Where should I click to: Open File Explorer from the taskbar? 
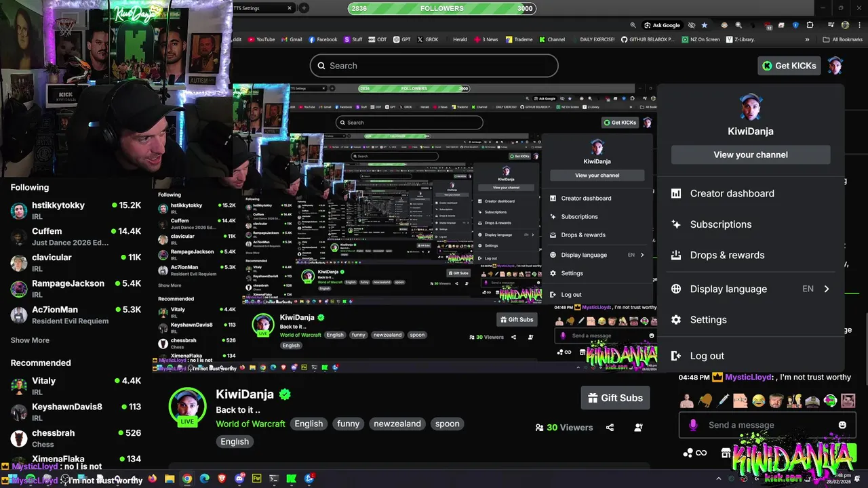(x=170, y=479)
